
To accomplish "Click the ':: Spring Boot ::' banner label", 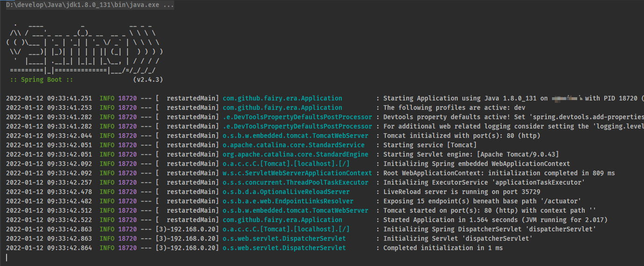I will click(42, 79).
